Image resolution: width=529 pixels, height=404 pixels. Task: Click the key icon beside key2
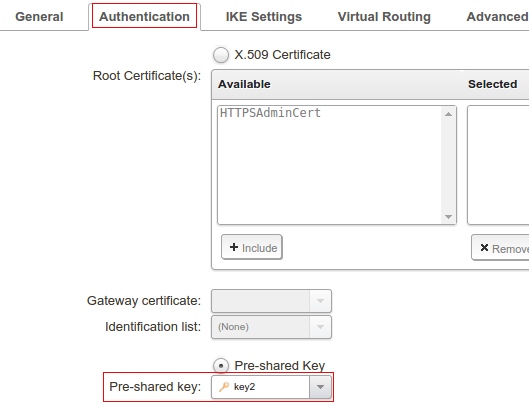pos(224,386)
